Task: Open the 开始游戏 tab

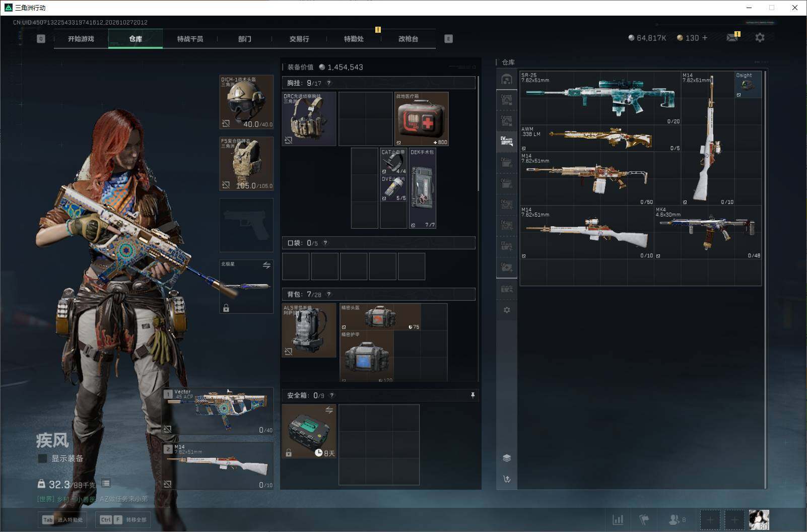Action: (x=81, y=39)
